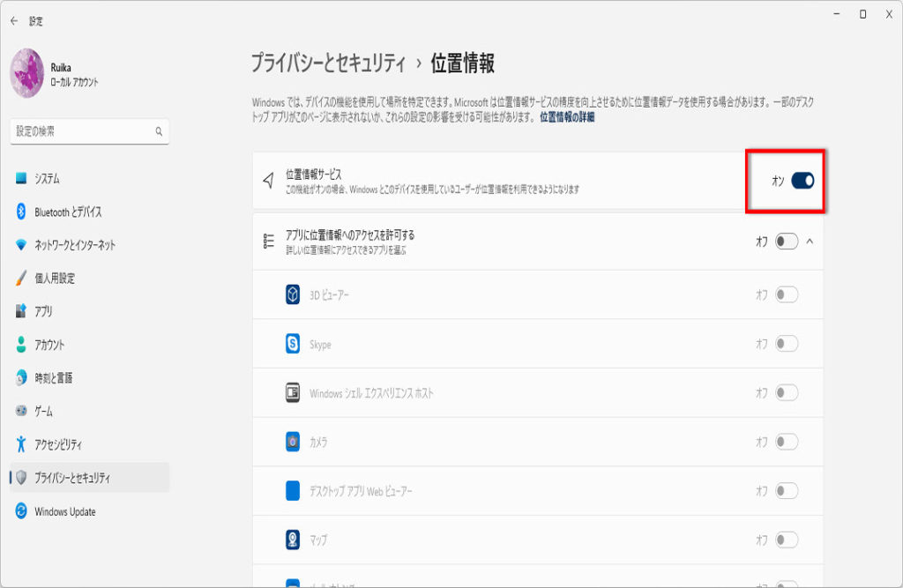The height and width of the screenshot is (588, 903).
Task: Open Bluetooth とデバイス settings
Action: point(68,212)
